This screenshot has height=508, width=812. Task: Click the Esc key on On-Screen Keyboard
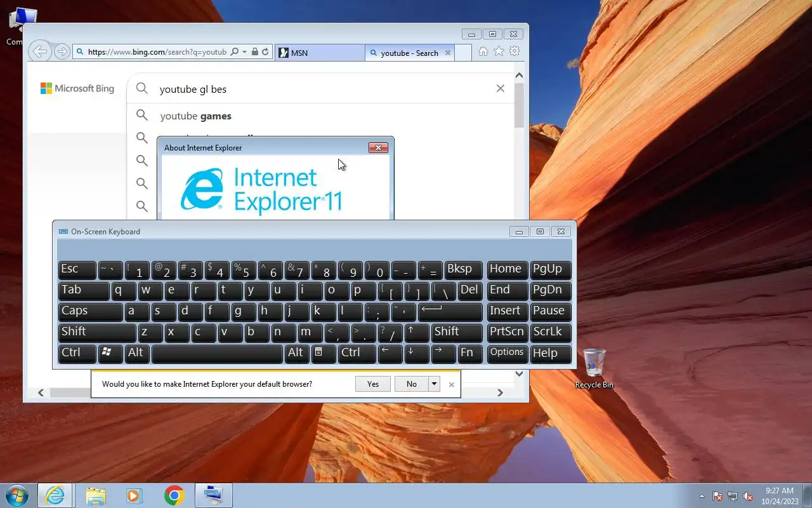77,269
